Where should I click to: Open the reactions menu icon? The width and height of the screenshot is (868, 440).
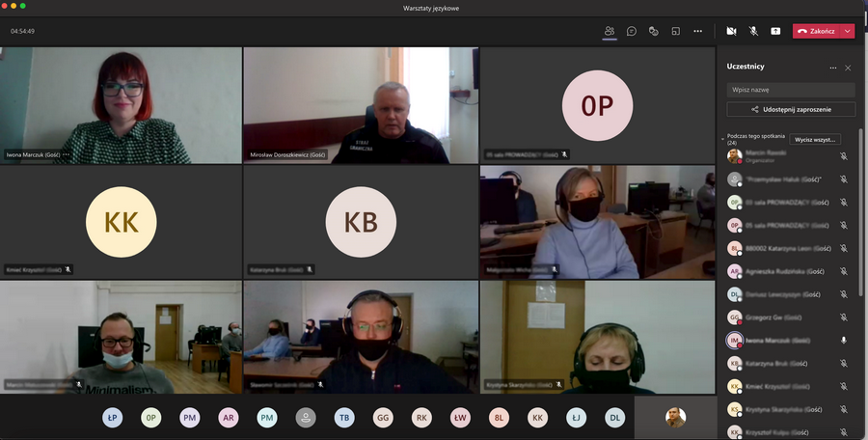[653, 31]
